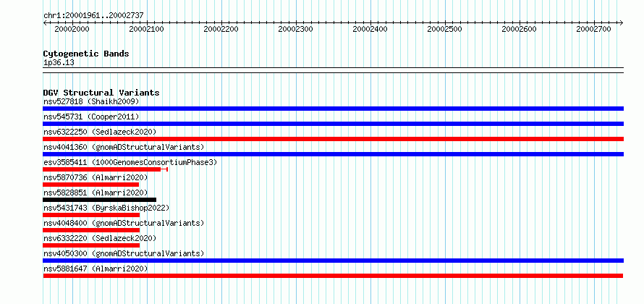Image resolution: width=644 pixels, height=304 pixels.
Task: Open variant label nsv5881647 (Almarri2020)
Action: click(96, 269)
